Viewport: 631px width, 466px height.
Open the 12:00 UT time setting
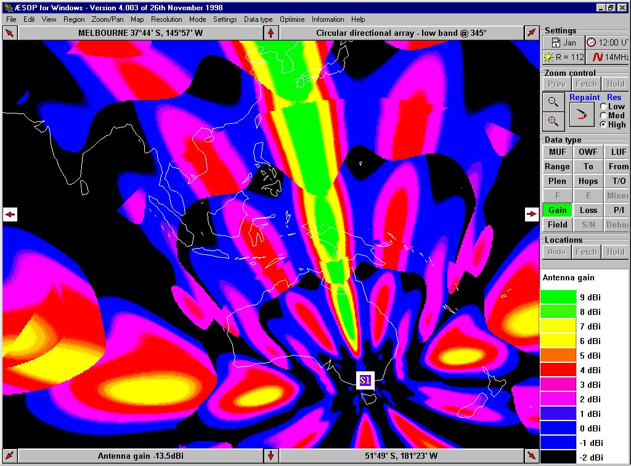click(606, 43)
